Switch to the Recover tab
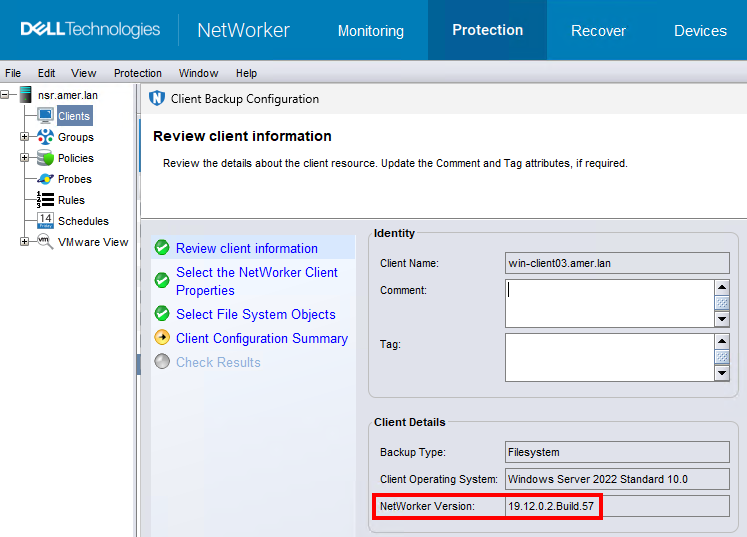This screenshot has height=537, width=747. click(x=598, y=30)
